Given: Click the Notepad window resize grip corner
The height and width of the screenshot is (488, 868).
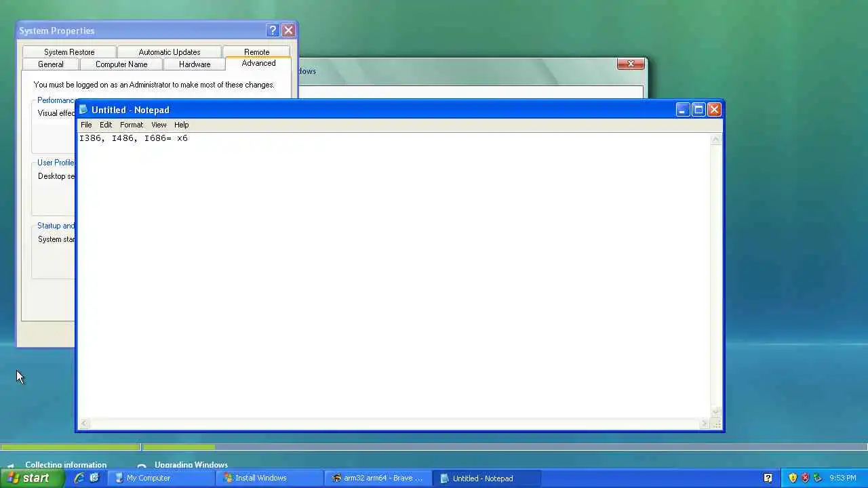Looking at the screenshot, I should (717, 424).
